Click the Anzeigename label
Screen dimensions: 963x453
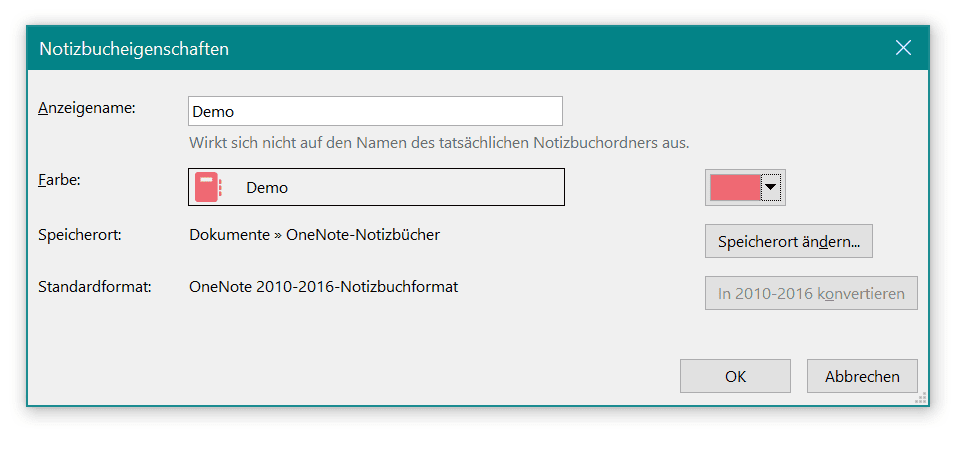87,108
